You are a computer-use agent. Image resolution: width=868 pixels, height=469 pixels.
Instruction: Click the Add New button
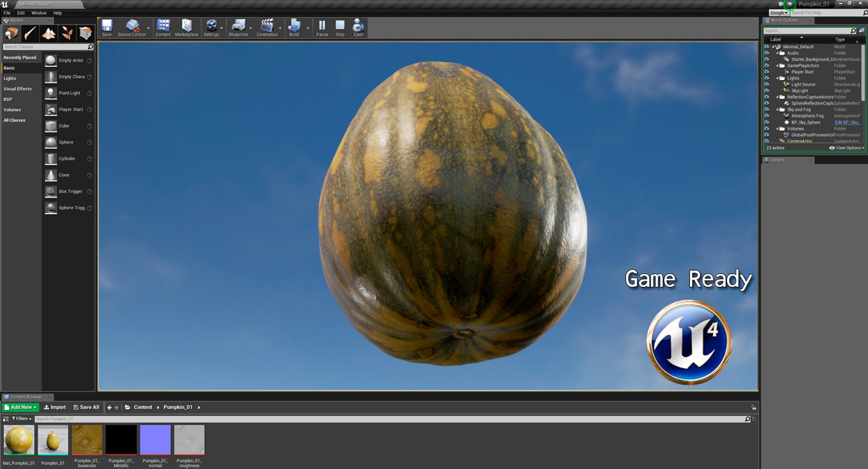pyautogui.click(x=21, y=407)
